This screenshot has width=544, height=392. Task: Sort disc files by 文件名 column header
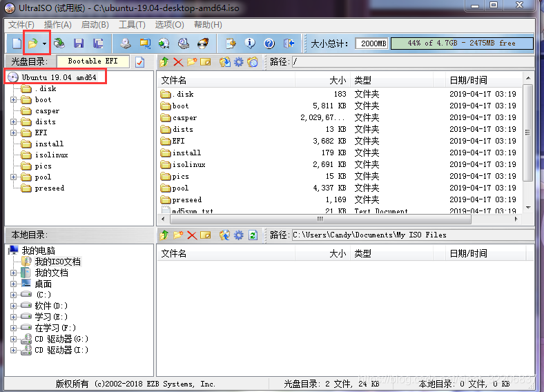(227, 81)
